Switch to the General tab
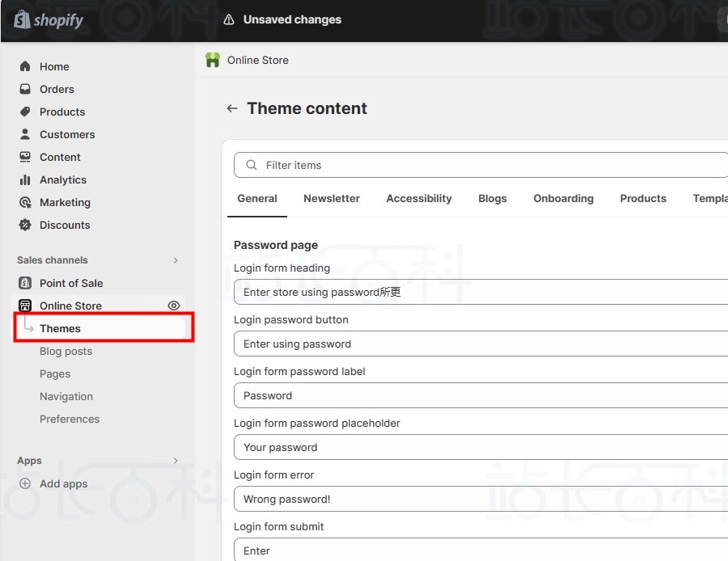Screen dimensions: 728x561 coord(257,199)
